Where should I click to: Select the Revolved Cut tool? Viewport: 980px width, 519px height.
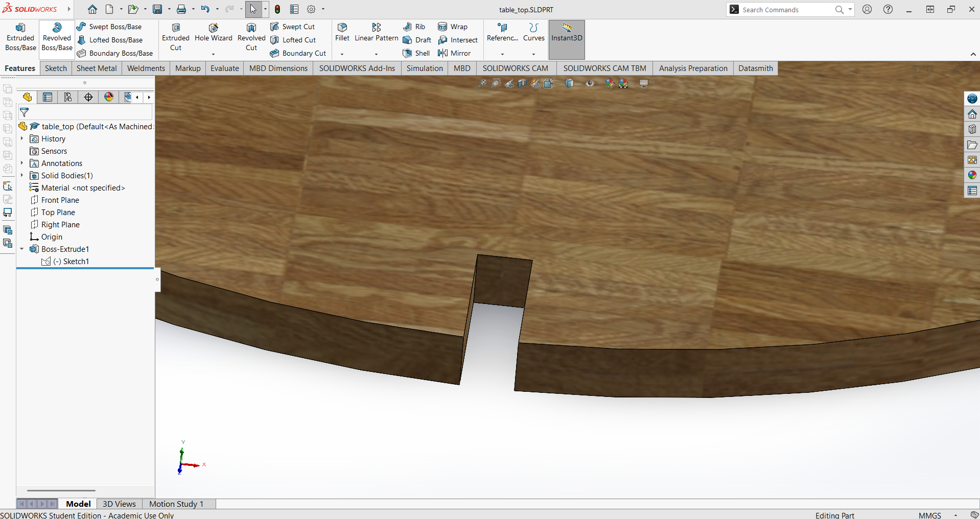tap(251, 37)
